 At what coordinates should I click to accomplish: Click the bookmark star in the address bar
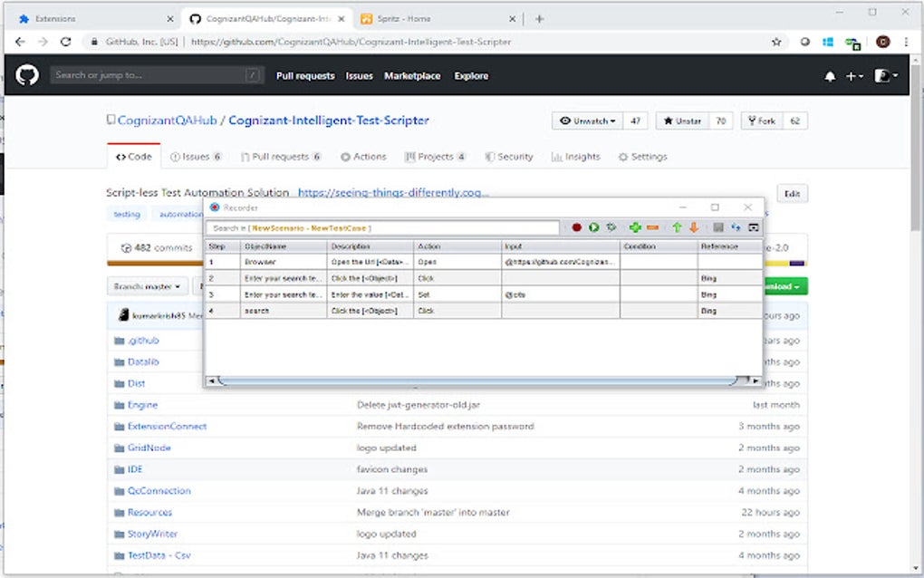coord(775,41)
